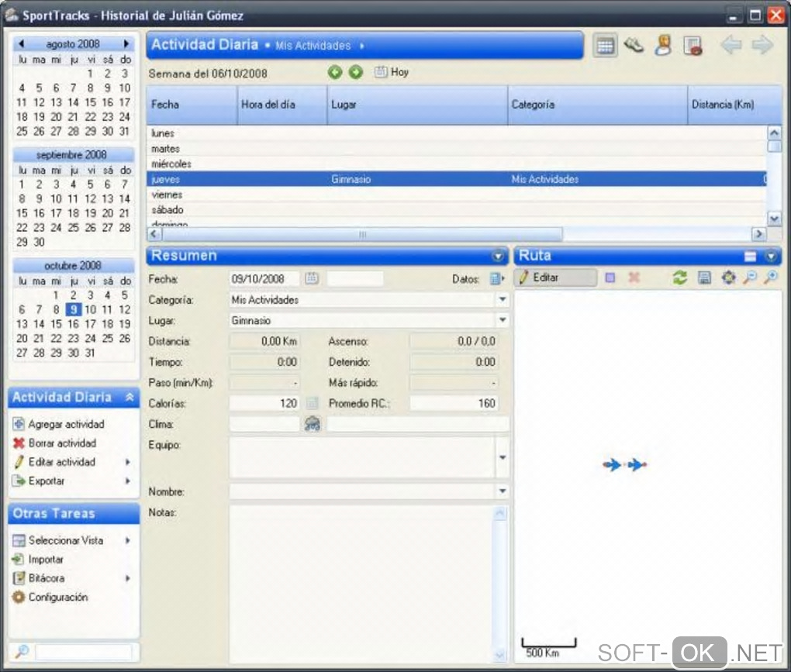The image size is (791, 672).
Task: Open the Equipment shoe view icon
Action: 634,46
